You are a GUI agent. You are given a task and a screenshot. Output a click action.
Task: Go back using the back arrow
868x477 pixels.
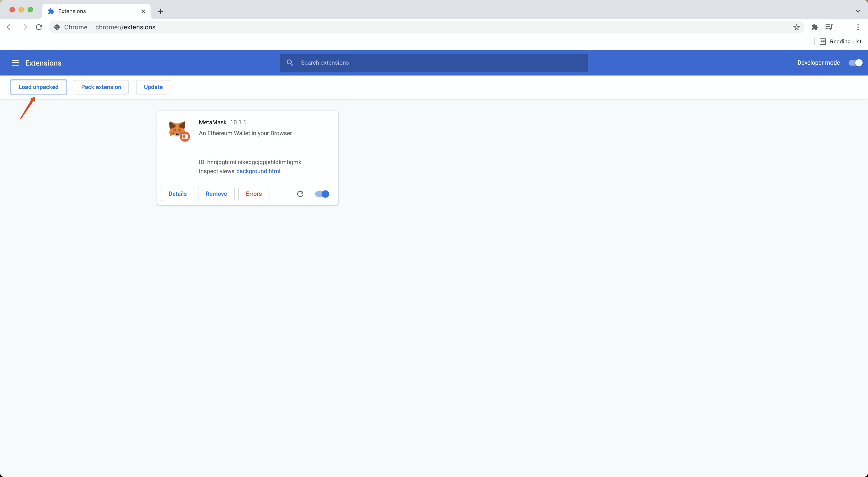pyautogui.click(x=10, y=27)
